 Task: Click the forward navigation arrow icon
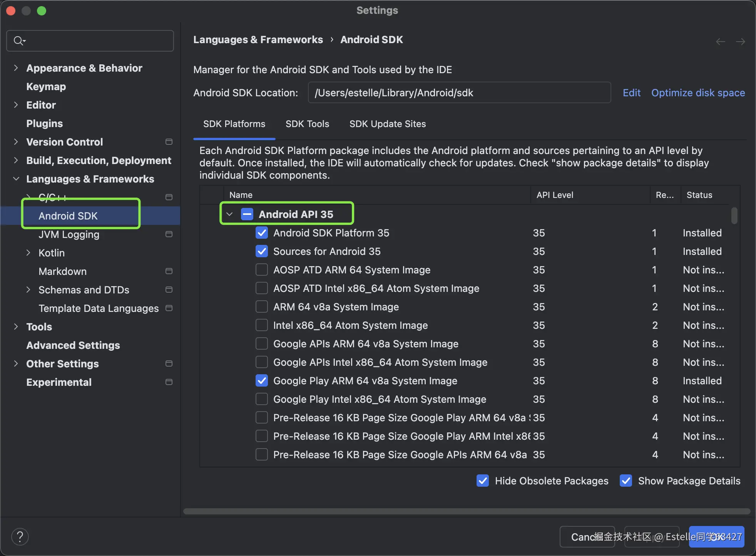click(x=740, y=41)
